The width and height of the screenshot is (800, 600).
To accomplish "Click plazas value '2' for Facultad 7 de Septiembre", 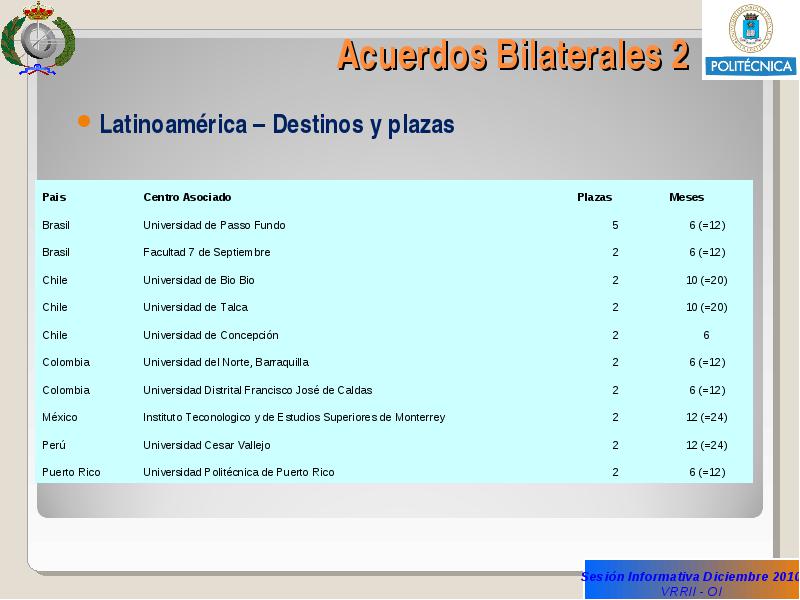I will pos(615,253).
